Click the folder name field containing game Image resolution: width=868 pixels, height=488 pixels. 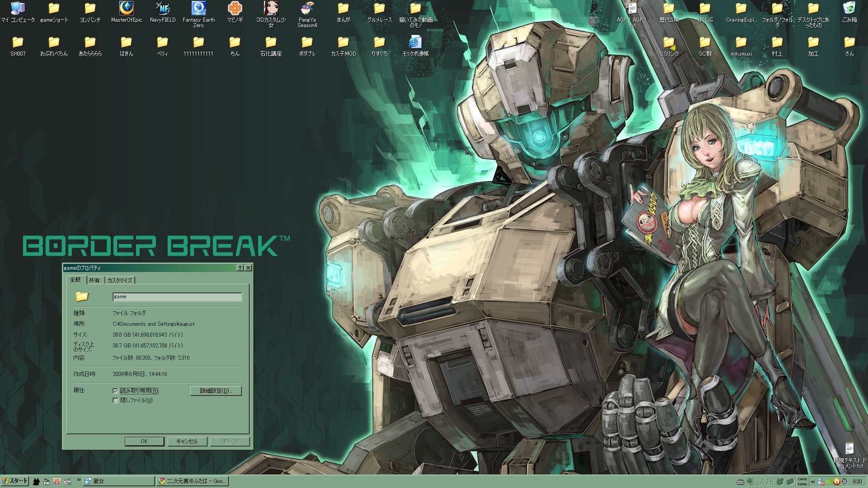(177, 297)
